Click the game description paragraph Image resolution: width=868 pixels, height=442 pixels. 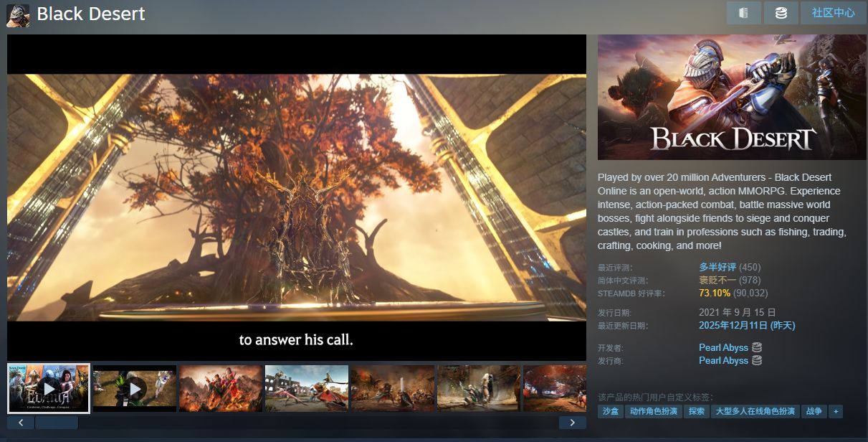pyautogui.click(x=722, y=211)
